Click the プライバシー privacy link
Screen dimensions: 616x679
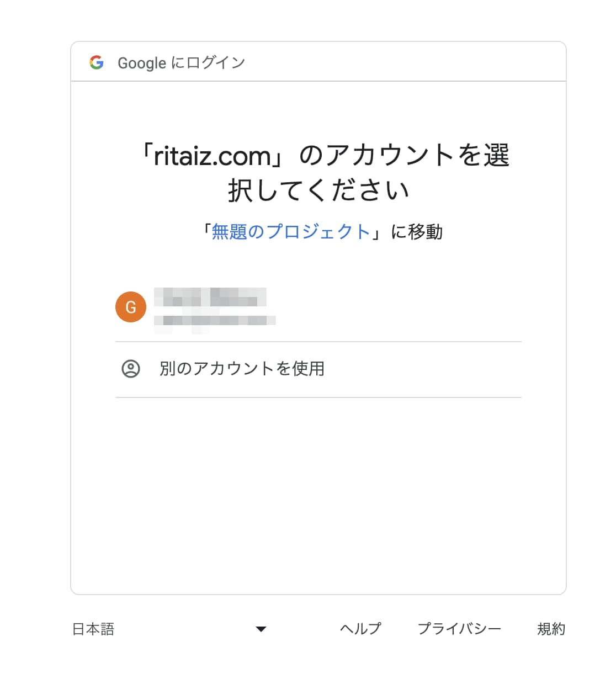(x=461, y=628)
